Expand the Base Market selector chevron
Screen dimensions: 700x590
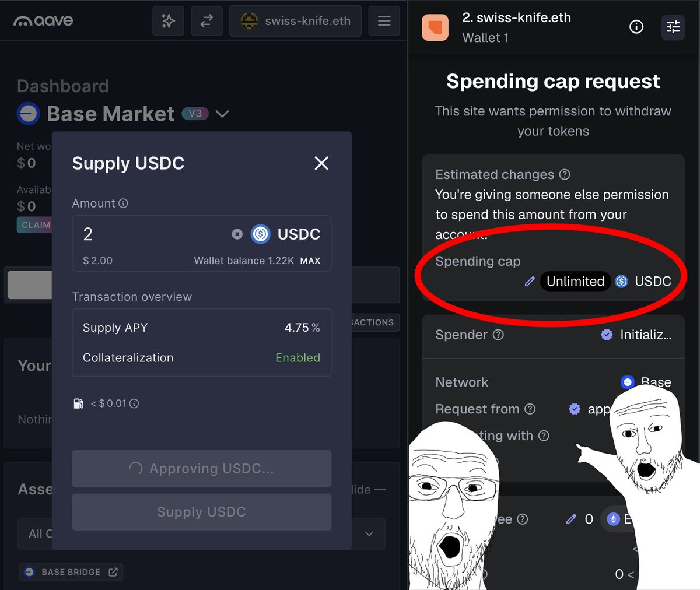pyautogui.click(x=222, y=114)
